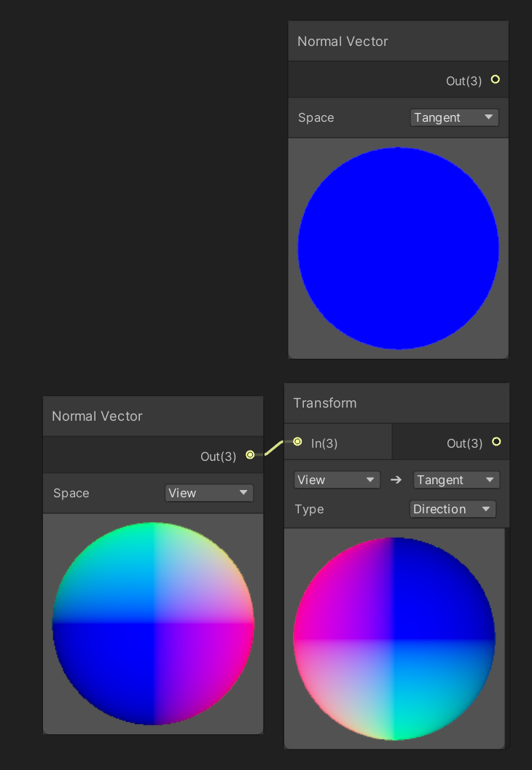532x770 pixels.
Task: Click the In(3) input port on Transform node
Action: pos(297,441)
